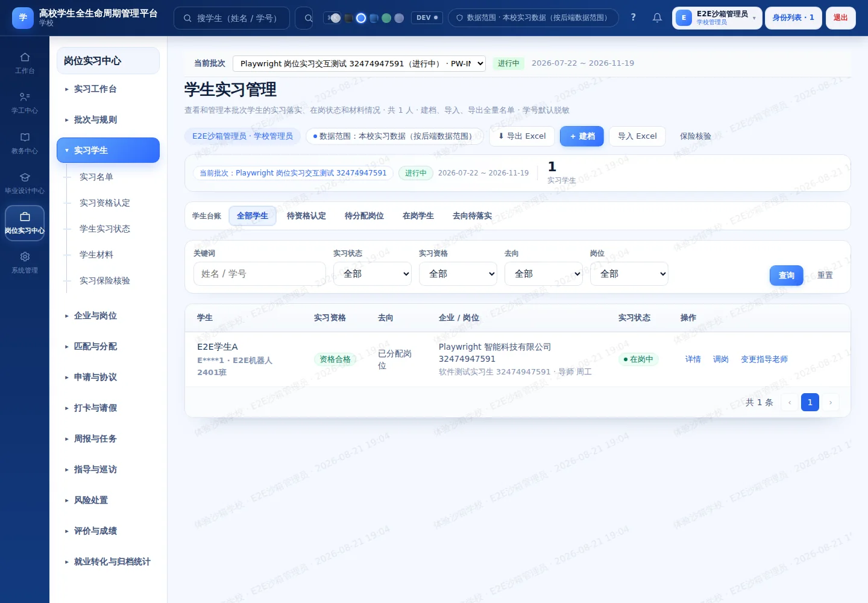Select the black theme swatch

point(348,18)
